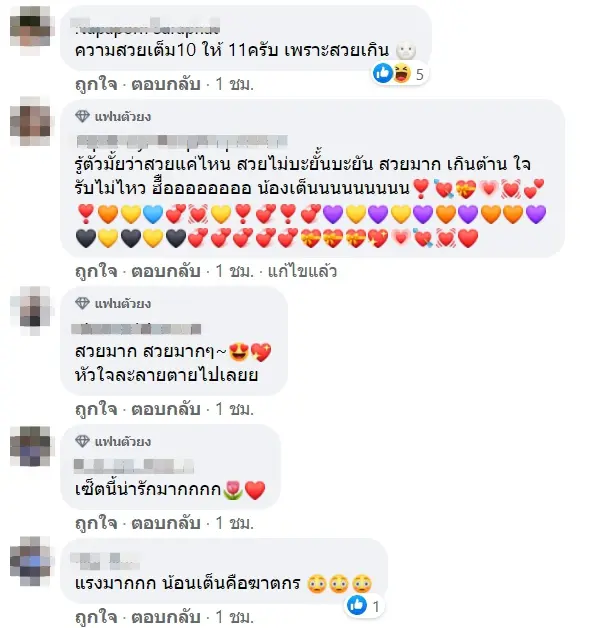The image size is (589, 628).
Task: Open blurred username of third commenter
Action: coord(136,328)
